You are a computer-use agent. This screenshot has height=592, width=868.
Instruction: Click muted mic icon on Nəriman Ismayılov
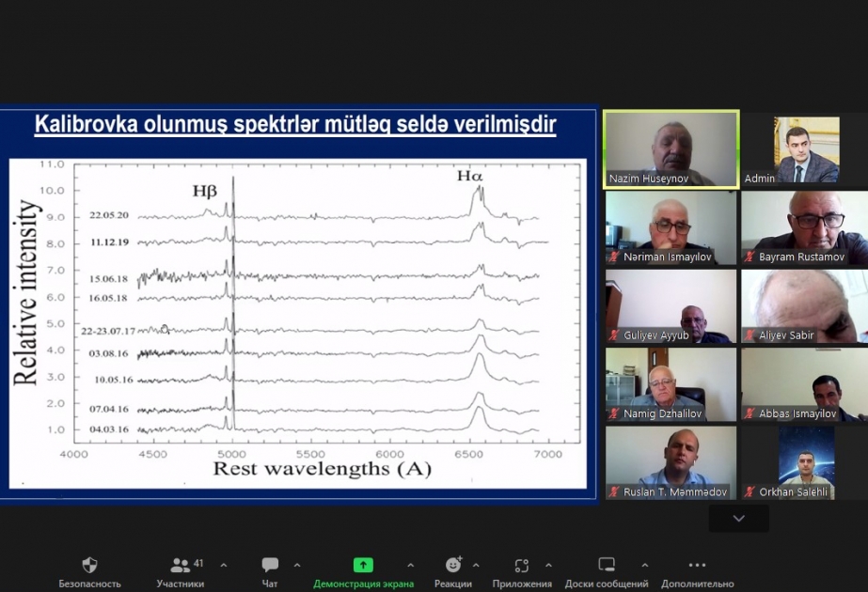tap(614, 257)
